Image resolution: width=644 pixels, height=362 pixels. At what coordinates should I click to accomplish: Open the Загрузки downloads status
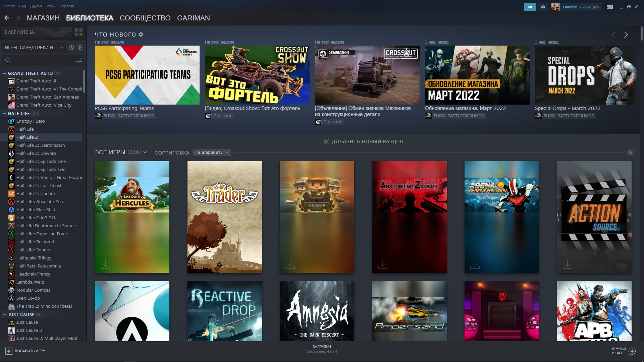[322, 349]
